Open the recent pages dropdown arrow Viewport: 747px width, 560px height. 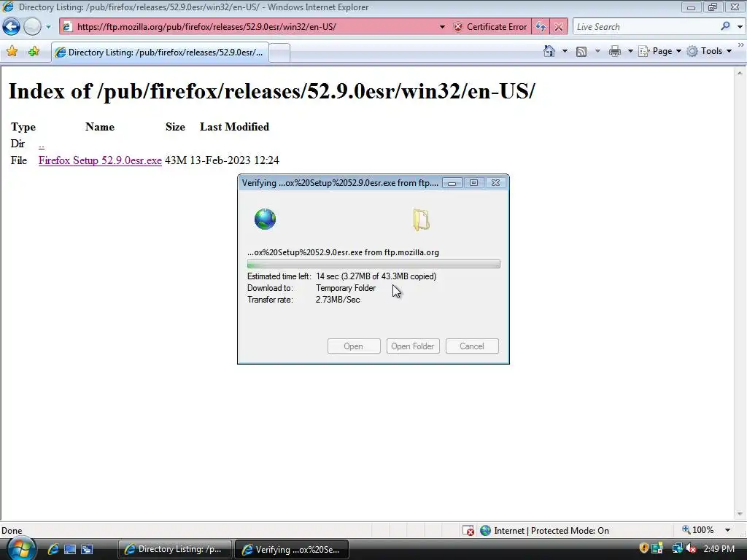48,27
